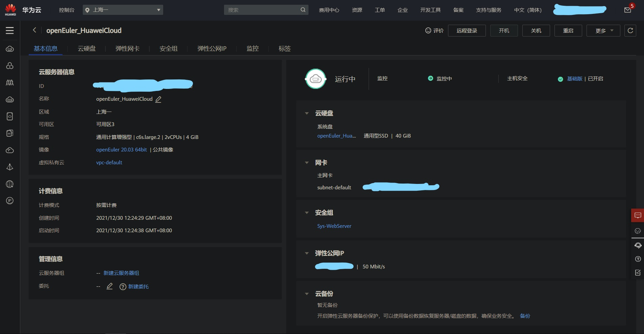Click the red feedback chat bubble icon
Viewport: 644px width, 334px height.
coord(638,215)
